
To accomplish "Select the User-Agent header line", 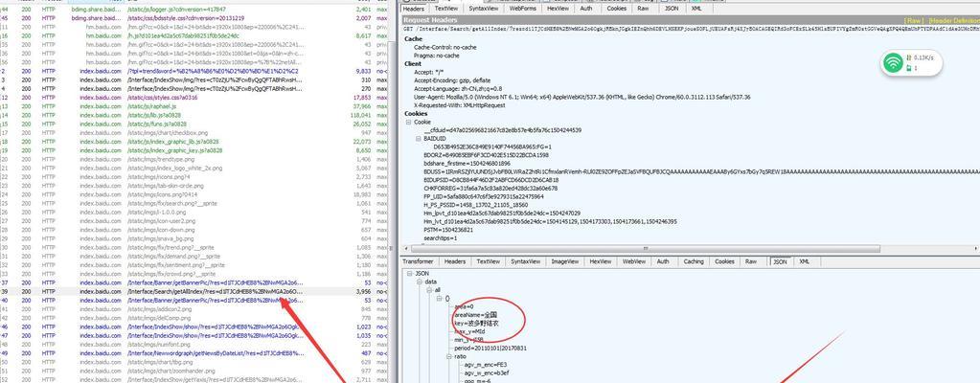I will tap(581, 98).
